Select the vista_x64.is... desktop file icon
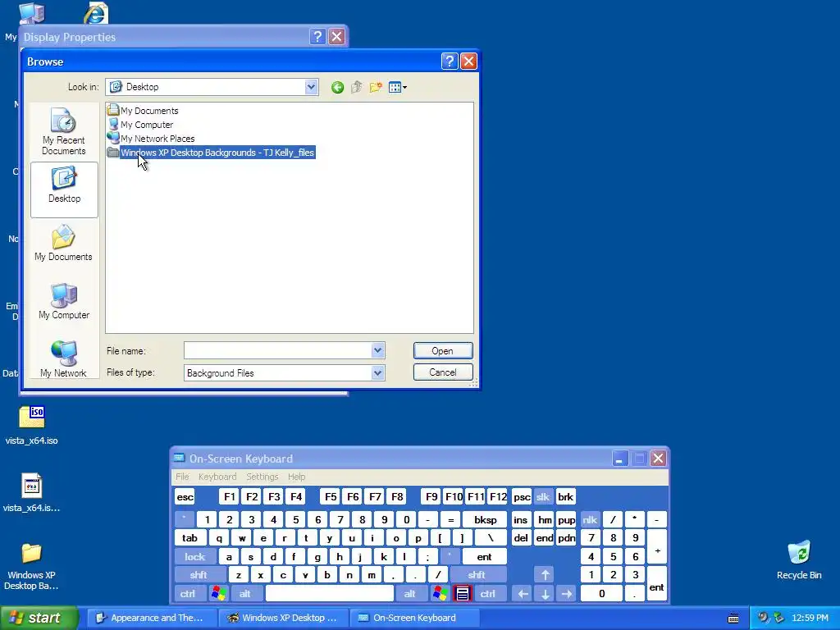Viewport: 840px width, 630px height. pyautogui.click(x=32, y=493)
